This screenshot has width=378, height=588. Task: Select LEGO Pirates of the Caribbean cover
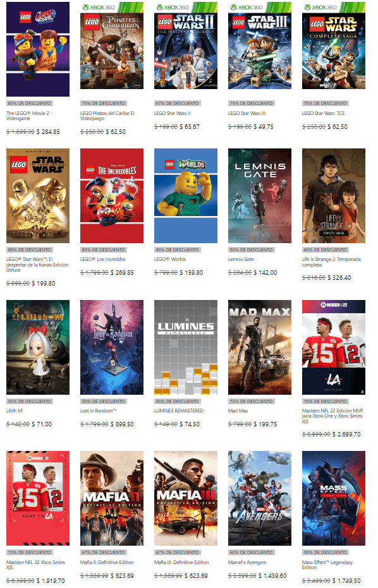tap(111, 45)
